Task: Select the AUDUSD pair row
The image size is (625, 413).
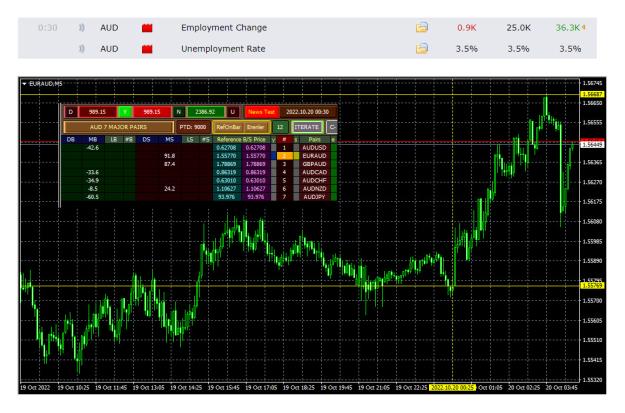Action: click(314, 148)
